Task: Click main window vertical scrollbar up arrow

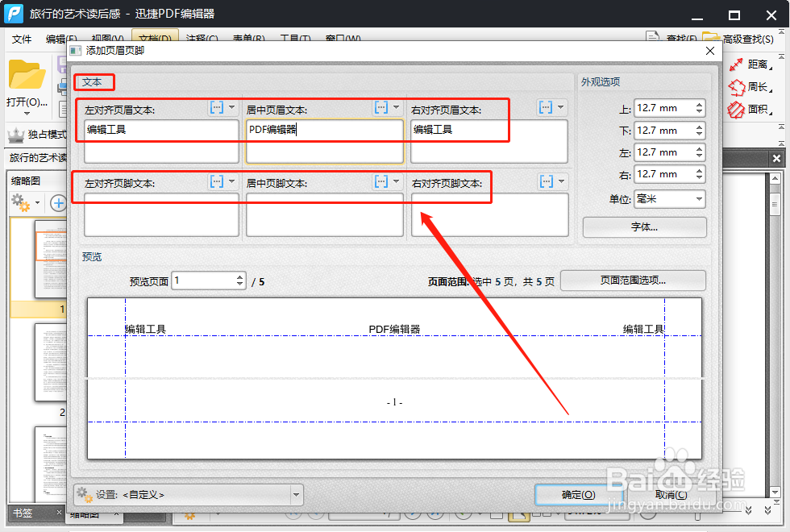Action: click(775, 178)
